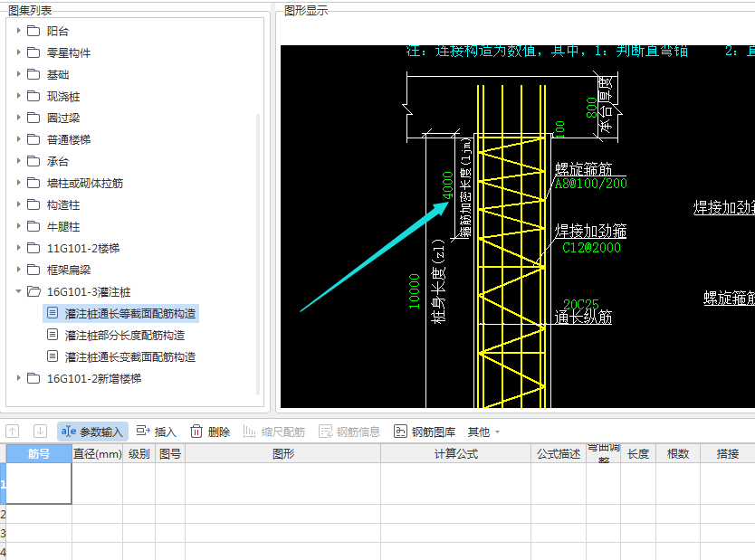Open 钢筋信息 rebar information tool
The height and width of the screenshot is (560, 755).
(349, 432)
